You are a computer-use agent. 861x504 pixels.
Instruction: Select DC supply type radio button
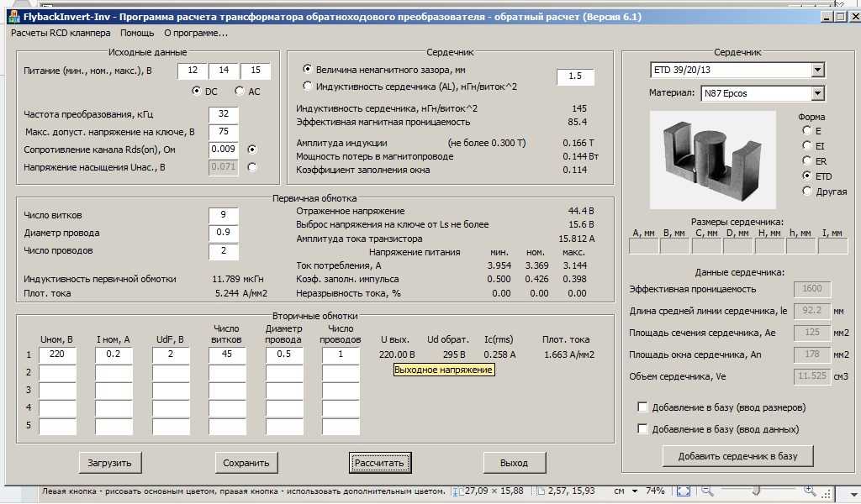pyautogui.click(x=196, y=91)
